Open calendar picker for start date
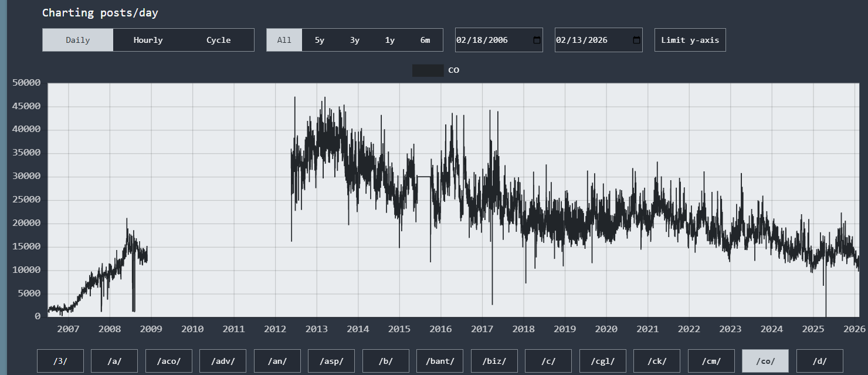This screenshot has height=375, width=868. click(x=537, y=40)
